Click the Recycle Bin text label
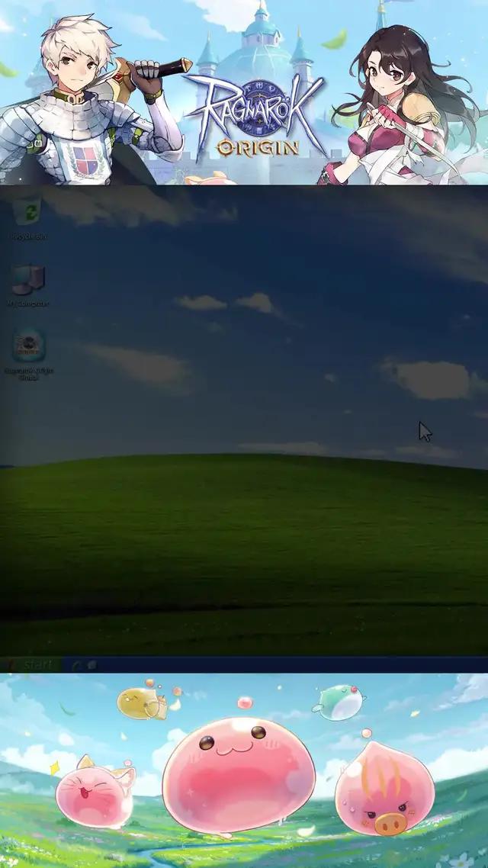488x868 pixels. [x=28, y=236]
